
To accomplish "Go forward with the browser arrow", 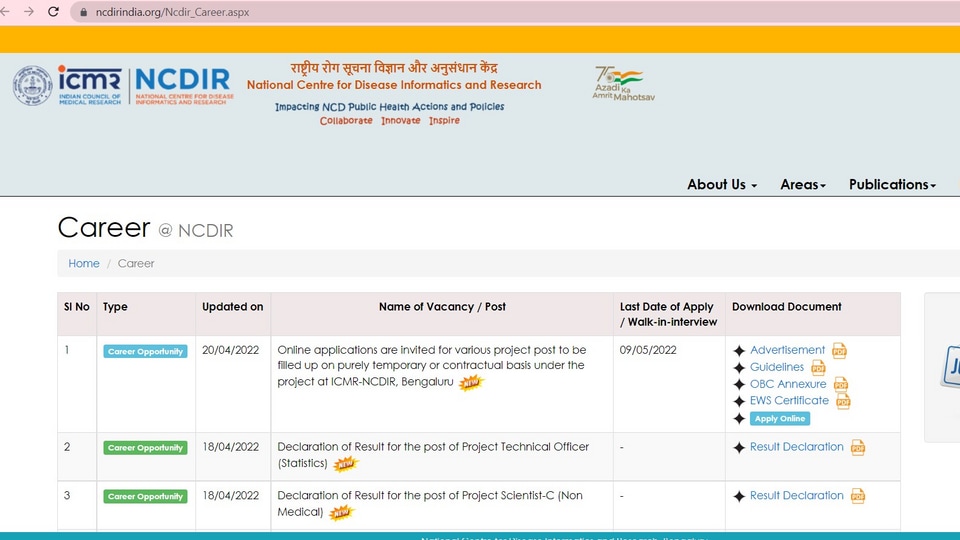I will point(29,12).
